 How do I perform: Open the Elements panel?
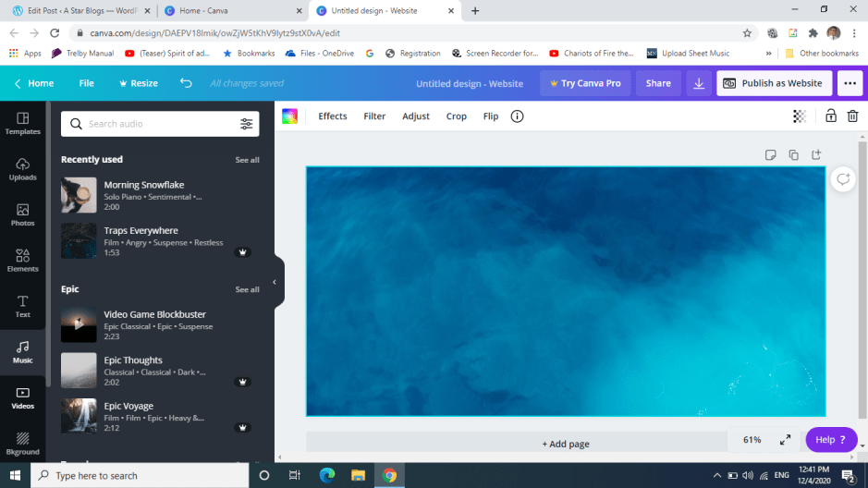coord(23,261)
